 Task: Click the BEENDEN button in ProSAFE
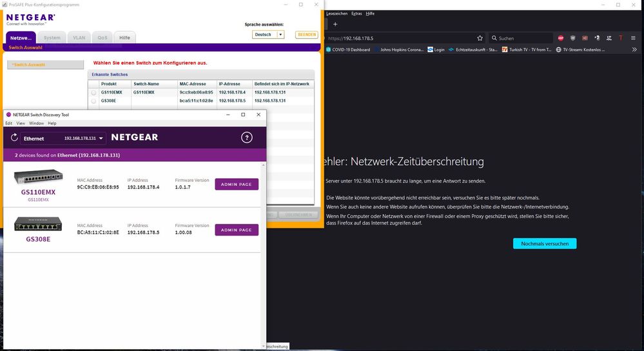[307, 35]
